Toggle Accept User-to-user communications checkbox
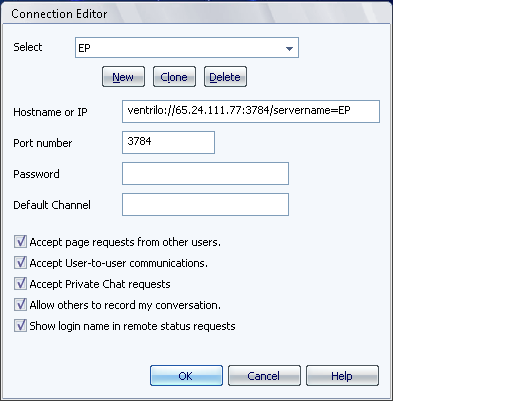The height and width of the screenshot is (401, 512). (x=20, y=263)
